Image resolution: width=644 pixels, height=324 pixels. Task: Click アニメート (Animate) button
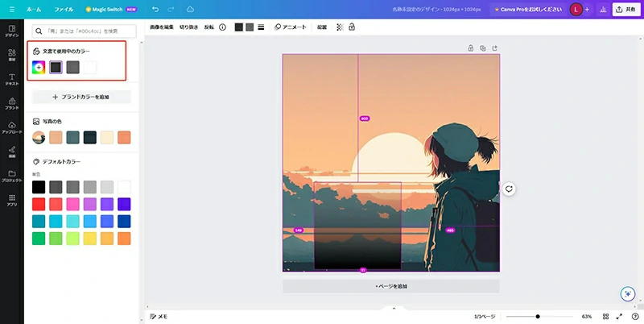click(291, 27)
